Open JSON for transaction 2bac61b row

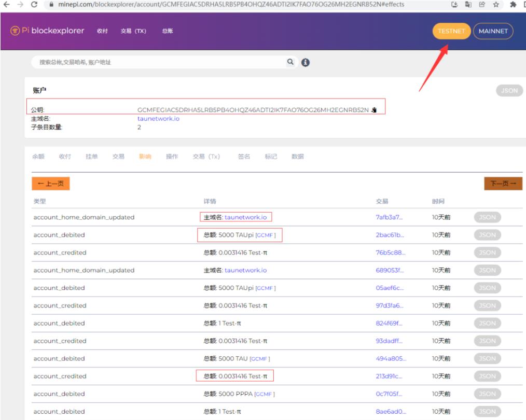488,235
